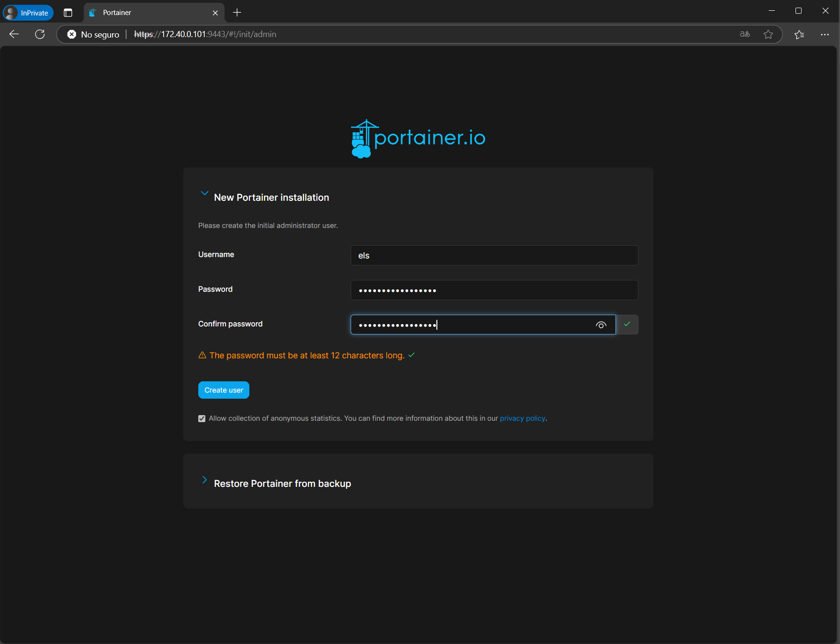
Task: Open browser settings and more menu
Action: 825,34
